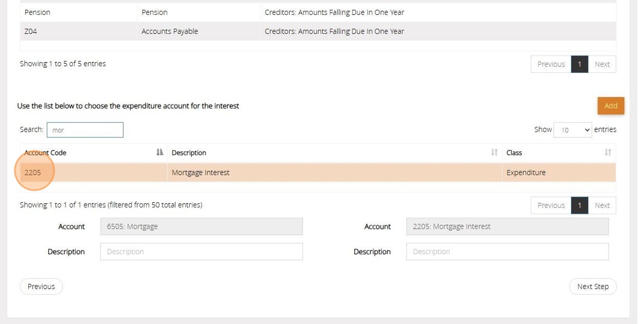Focus the Search field containing 'mor'
The width and height of the screenshot is (644, 324).
point(85,130)
